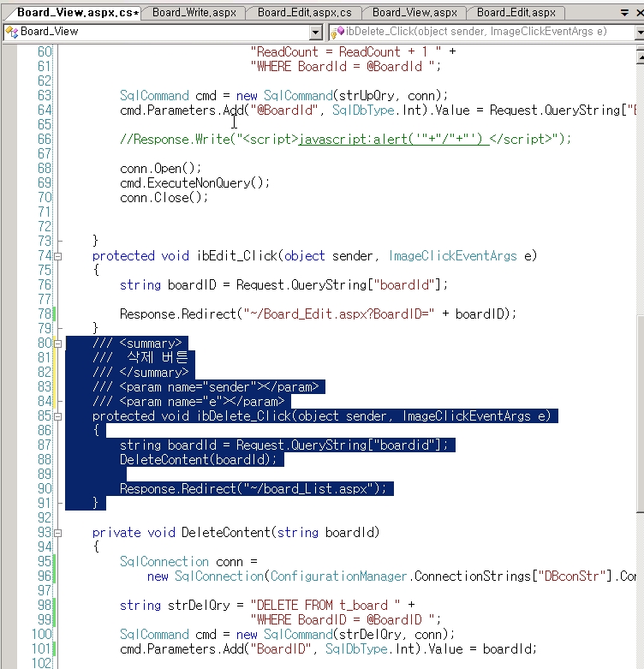Click the vertical scrollbar up arrow
Image resolution: width=644 pixels, height=669 pixels.
point(640,57)
